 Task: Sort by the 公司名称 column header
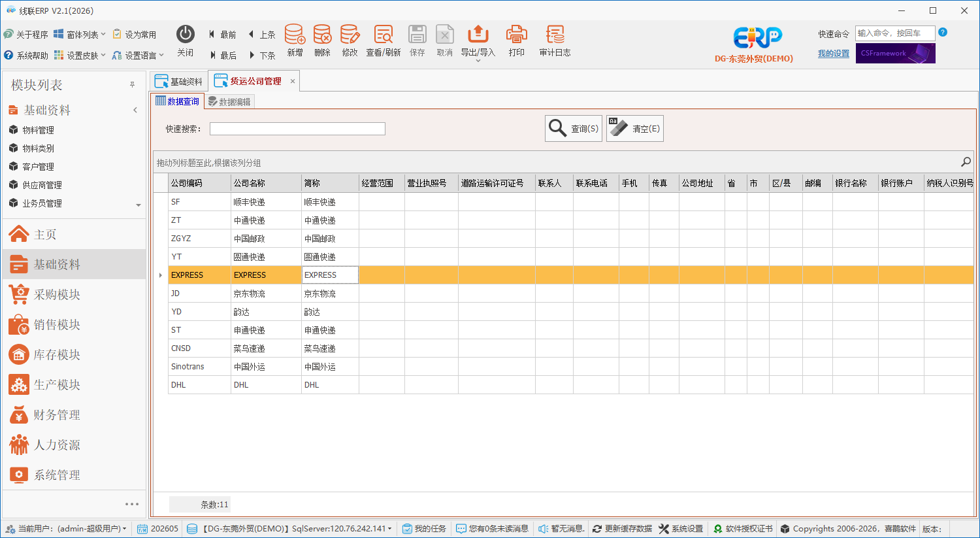(266, 183)
